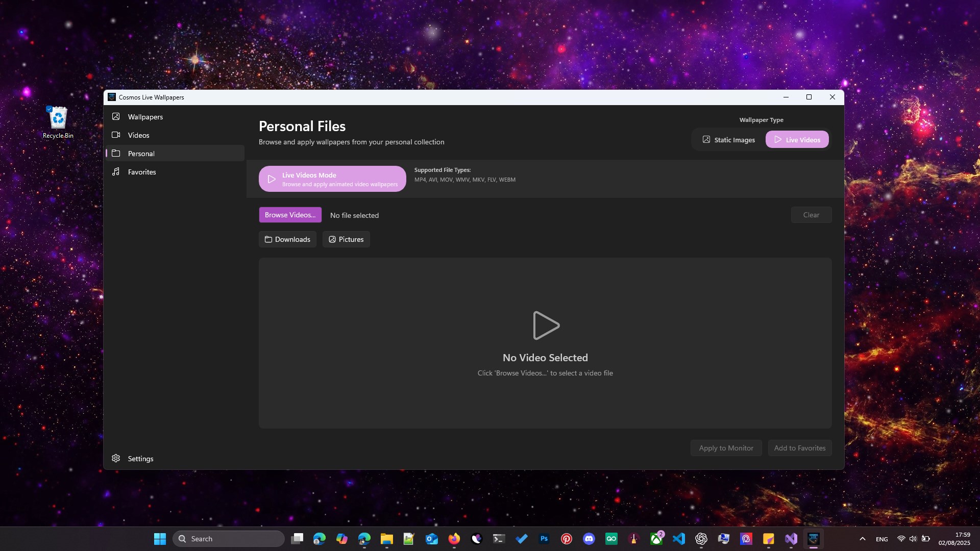Click the volume speaker tray icon
The width and height of the screenshot is (980, 551).
pyautogui.click(x=913, y=539)
